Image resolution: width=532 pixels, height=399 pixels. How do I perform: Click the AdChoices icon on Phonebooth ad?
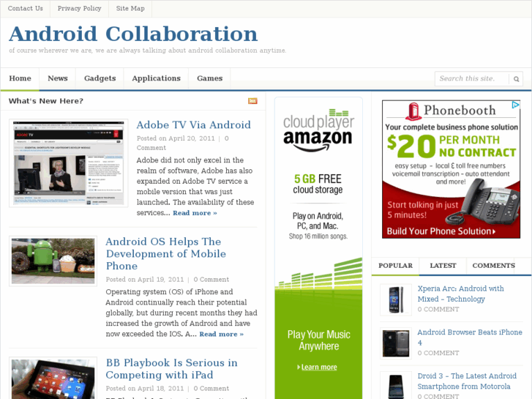coord(516,105)
